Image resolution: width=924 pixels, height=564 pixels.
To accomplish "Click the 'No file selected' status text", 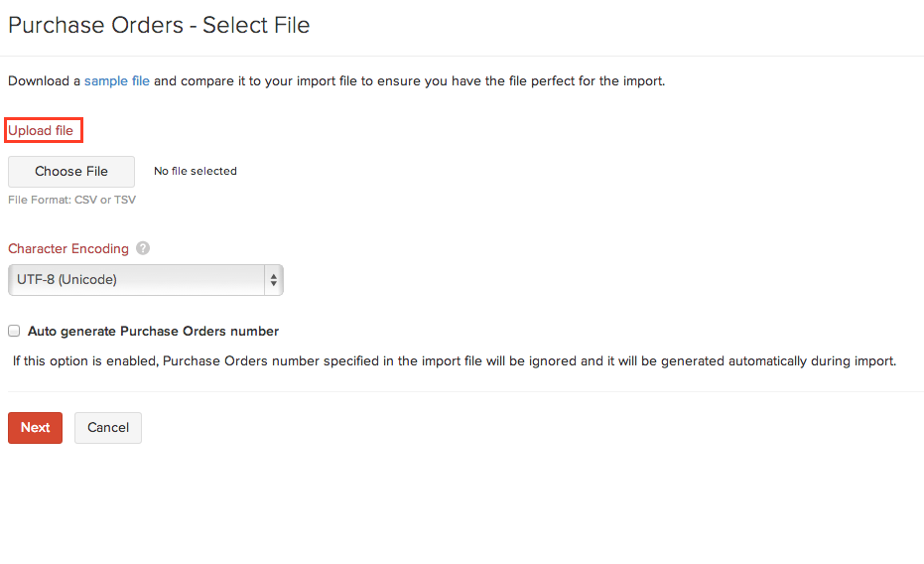I will [x=196, y=171].
